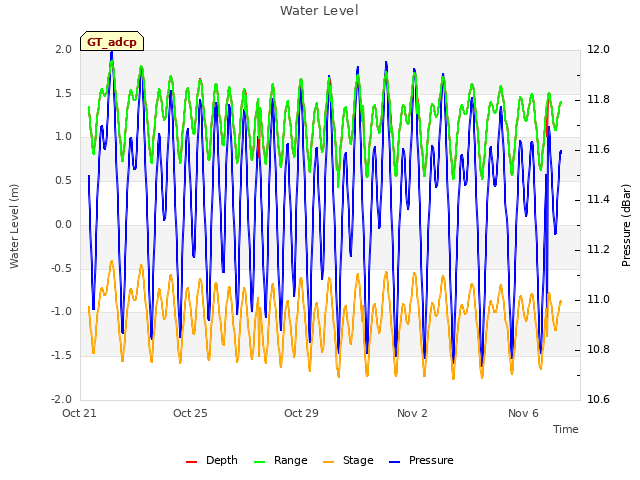Screen dimensions: 640x480
Task: Click the 0.0 left axis tick label
Action: (x=63, y=224)
